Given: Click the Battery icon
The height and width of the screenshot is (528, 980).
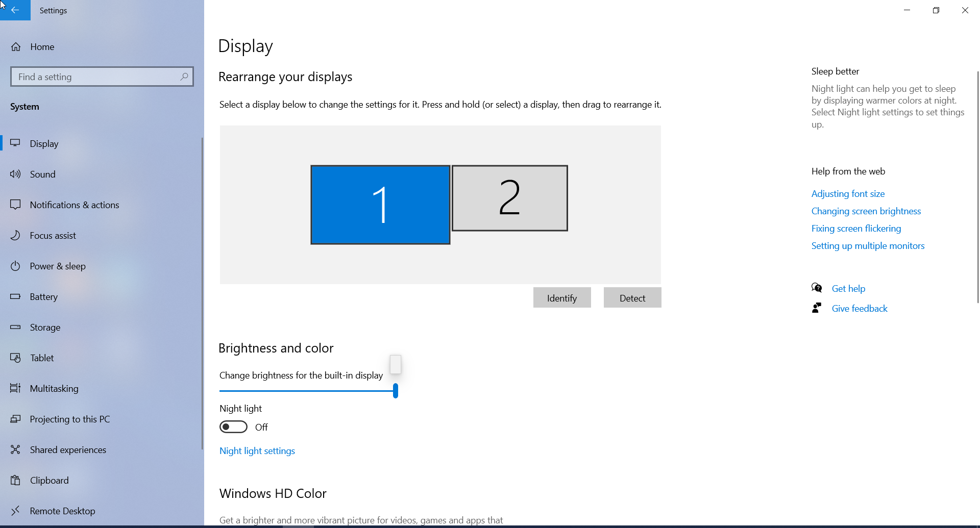Looking at the screenshot, I should 15,296.
